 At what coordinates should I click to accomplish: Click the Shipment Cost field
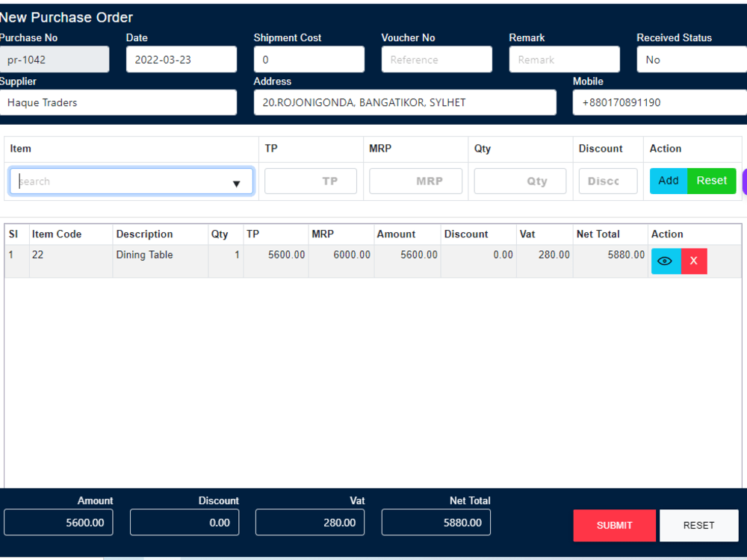point(309,59)
